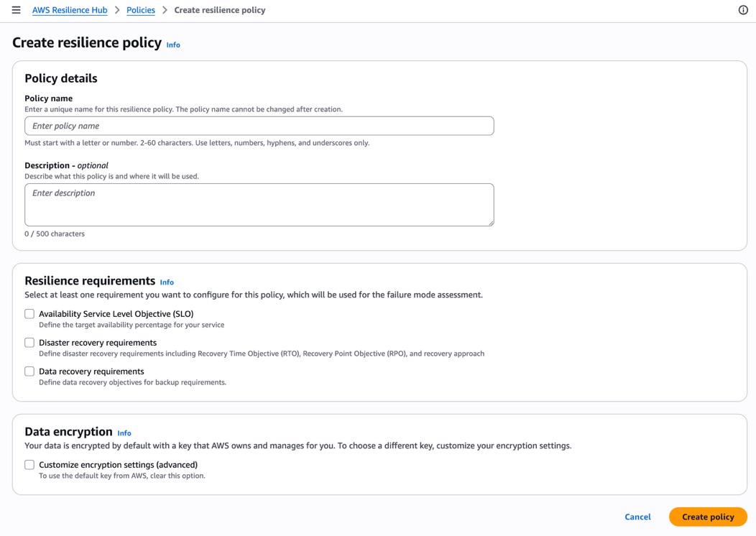Screen dimensions: 756x536
Task: Click the breadcrumb chevron after Policies
Action: [165, 10]
